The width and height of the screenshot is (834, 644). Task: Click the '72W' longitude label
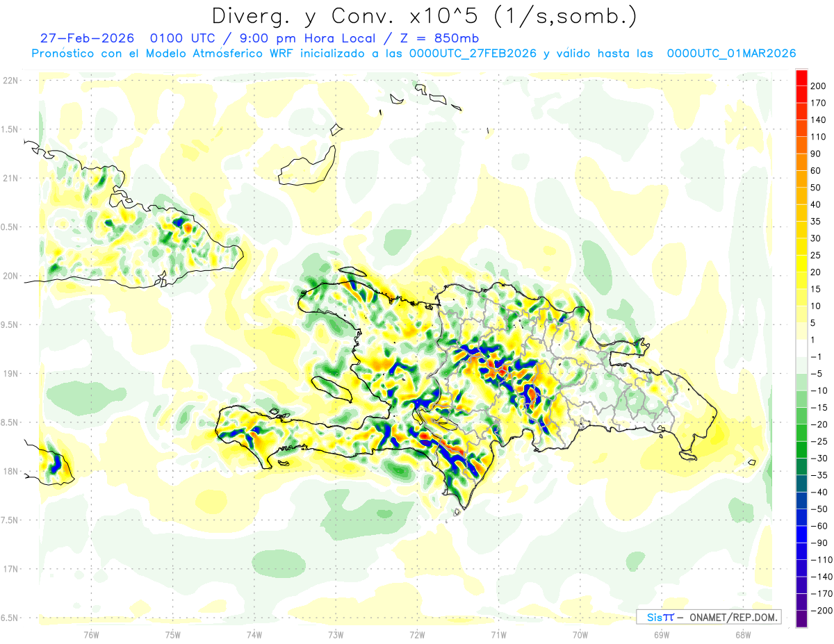pyautogui.click(x=417, y=634)
